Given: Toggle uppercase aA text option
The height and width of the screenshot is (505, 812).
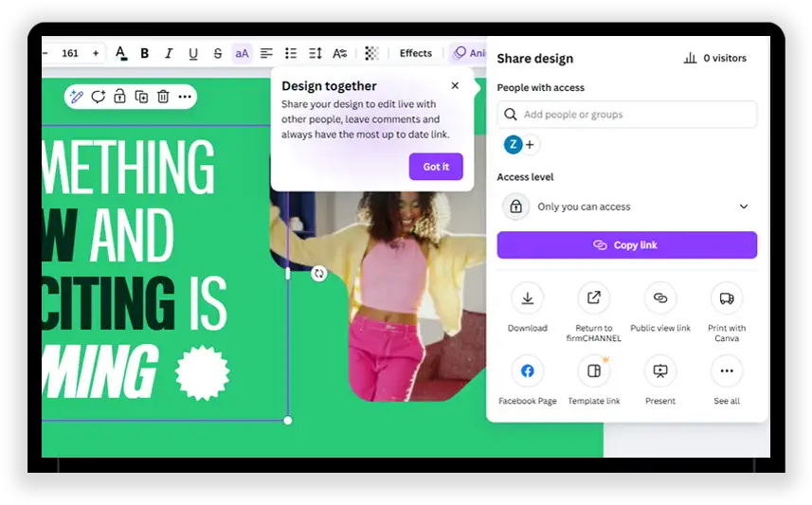Looking at the screenshot, I should coord(242,53).
